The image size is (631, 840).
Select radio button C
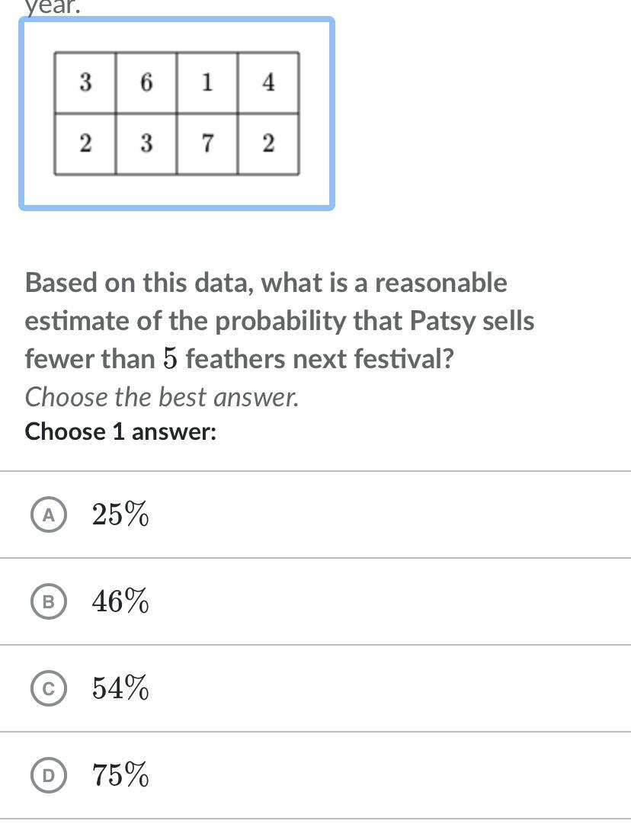49,689
